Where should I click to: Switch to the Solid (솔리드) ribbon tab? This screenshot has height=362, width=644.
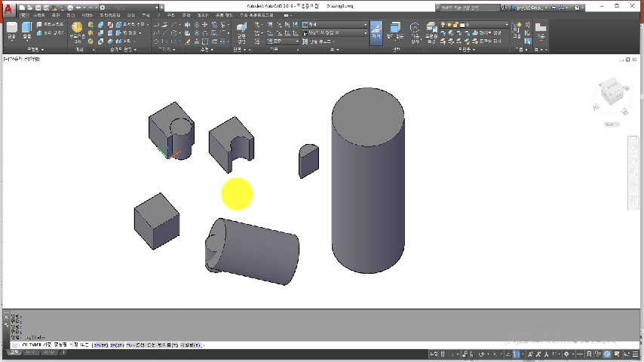[39, 15]
